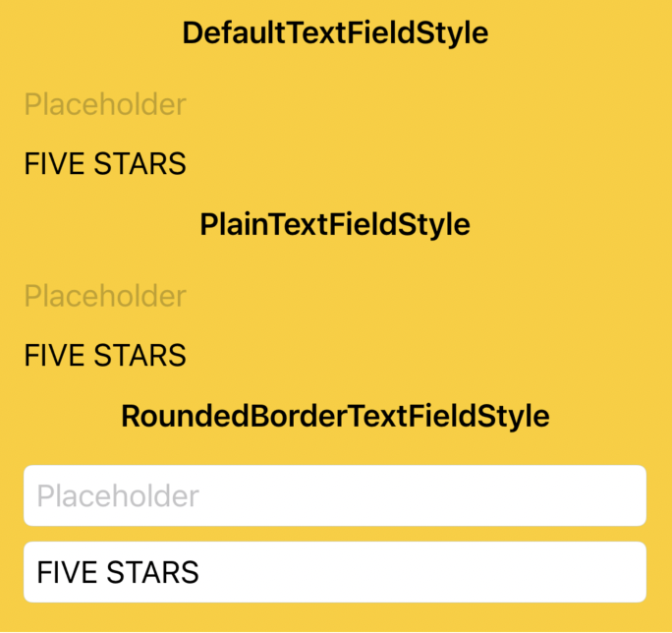The width and height of the screenshot is (672, 633).
Task: Activate the default-style empty text field
Action: pos(335,104)
